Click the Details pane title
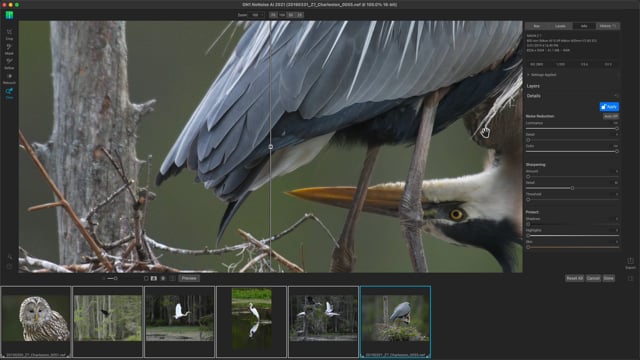Viewport: 640px width, 360px height. 533,96
